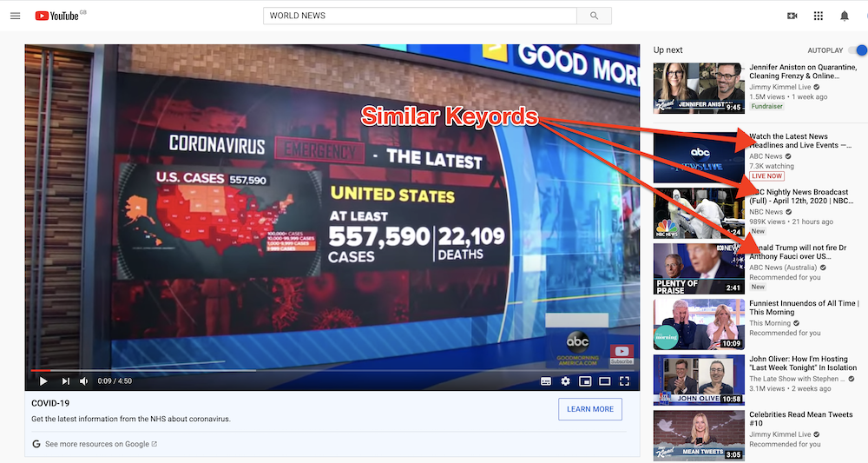Image resolution: width=868 pixels, height=463 pixels.
Task: Click the Subscribe watermark in video
Action: click(621, 354)
